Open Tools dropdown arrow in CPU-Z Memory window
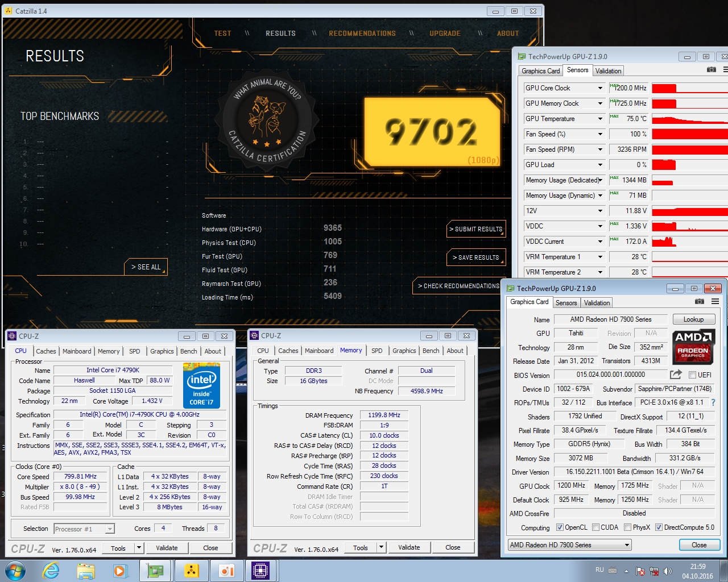The image size is (728, 582). (x=381, y=547)
